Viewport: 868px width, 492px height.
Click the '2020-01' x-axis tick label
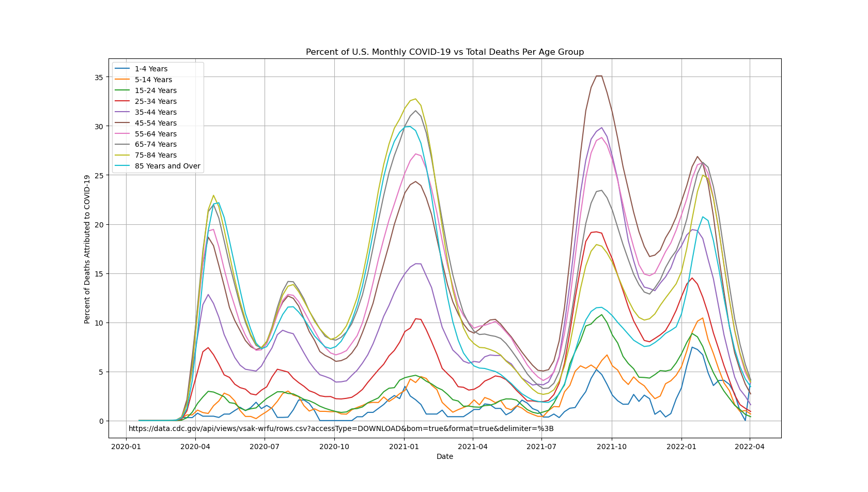(126, 447)
